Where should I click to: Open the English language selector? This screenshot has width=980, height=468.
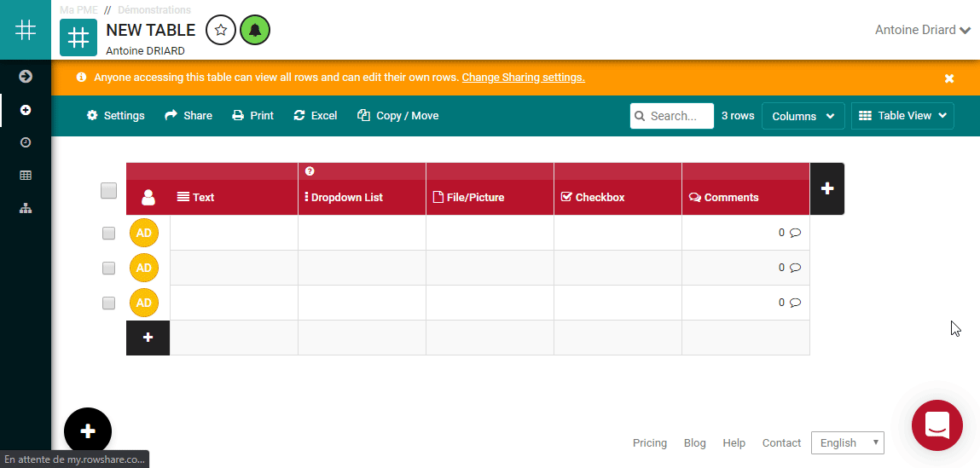(x=848, y=443)
